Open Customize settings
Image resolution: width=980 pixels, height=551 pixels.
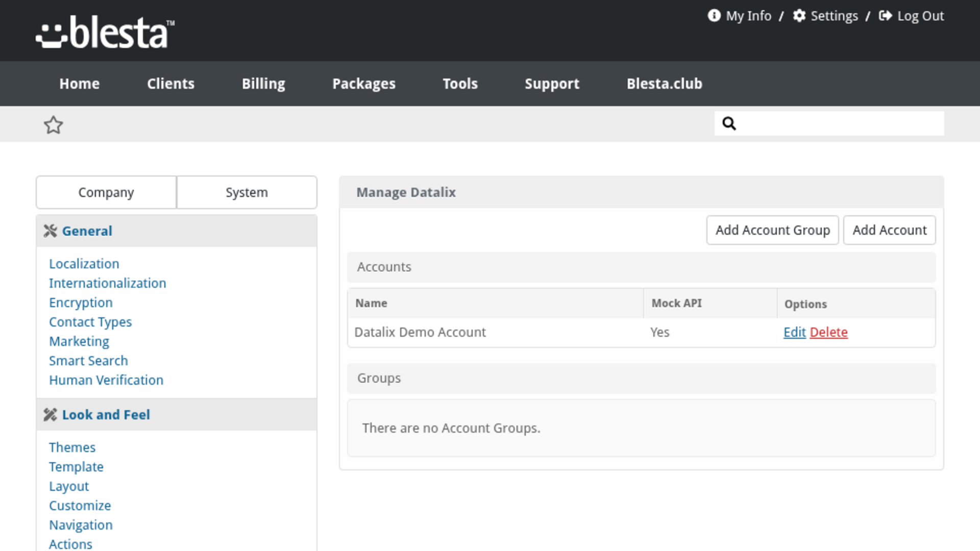coord(80,506)
